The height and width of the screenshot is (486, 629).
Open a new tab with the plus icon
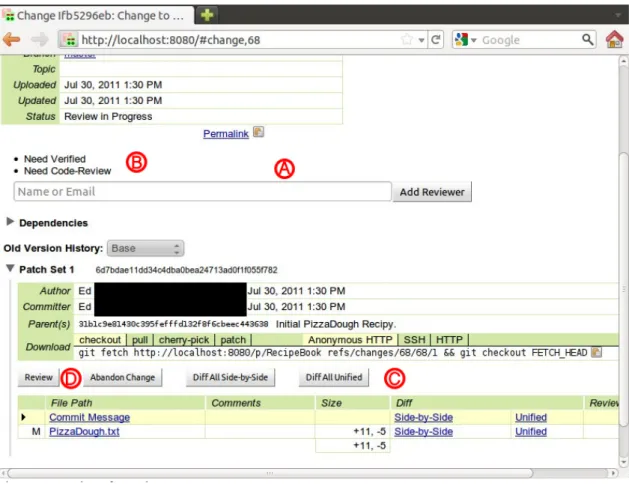tap(207, 15)
